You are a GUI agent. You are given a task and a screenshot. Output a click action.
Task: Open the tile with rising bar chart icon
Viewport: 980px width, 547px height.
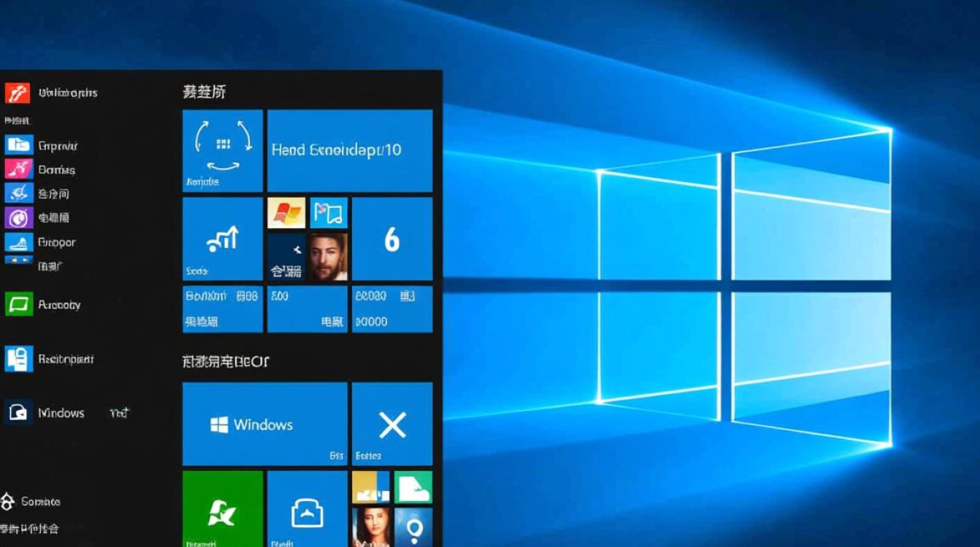[222, 239]
